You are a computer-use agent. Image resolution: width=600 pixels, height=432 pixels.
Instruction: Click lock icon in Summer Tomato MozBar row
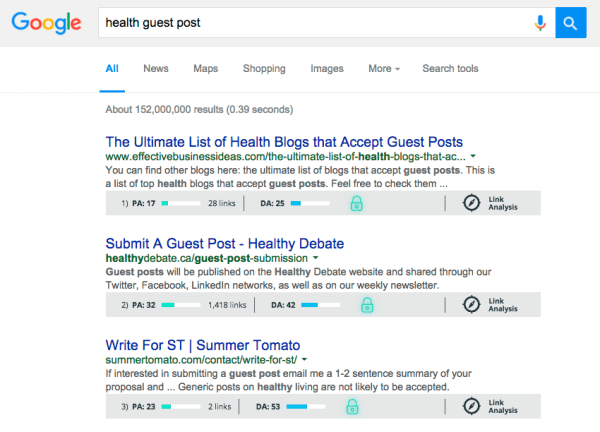352,407
